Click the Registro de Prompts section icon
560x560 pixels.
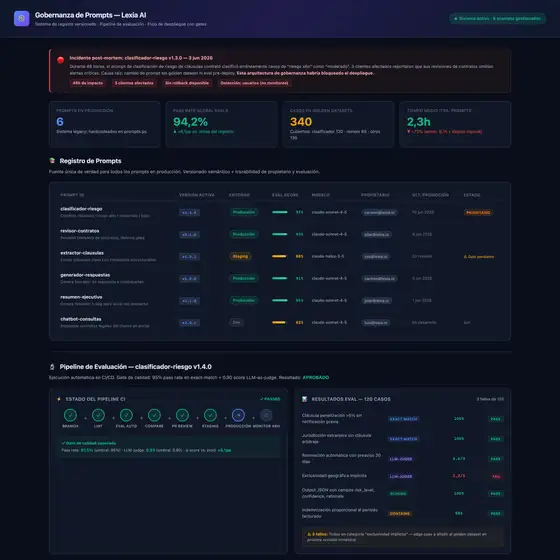pos(52,161)
